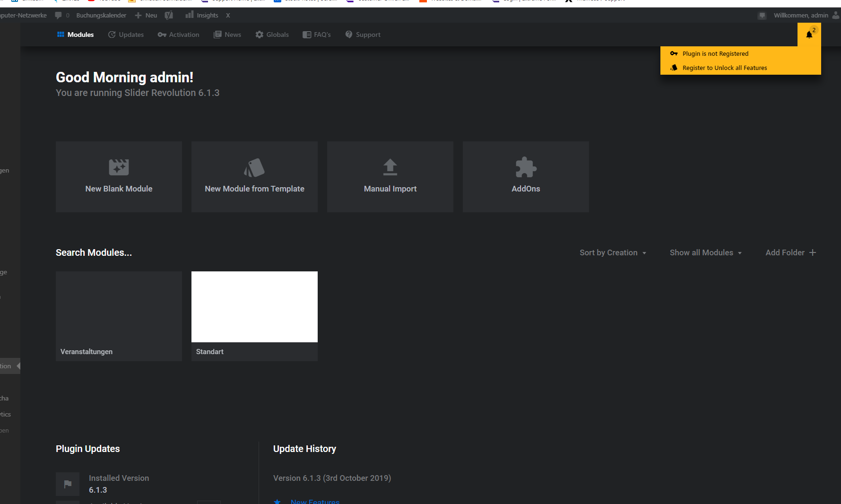Expand the Sort by Creation dropdown

(x=613, y=252)
